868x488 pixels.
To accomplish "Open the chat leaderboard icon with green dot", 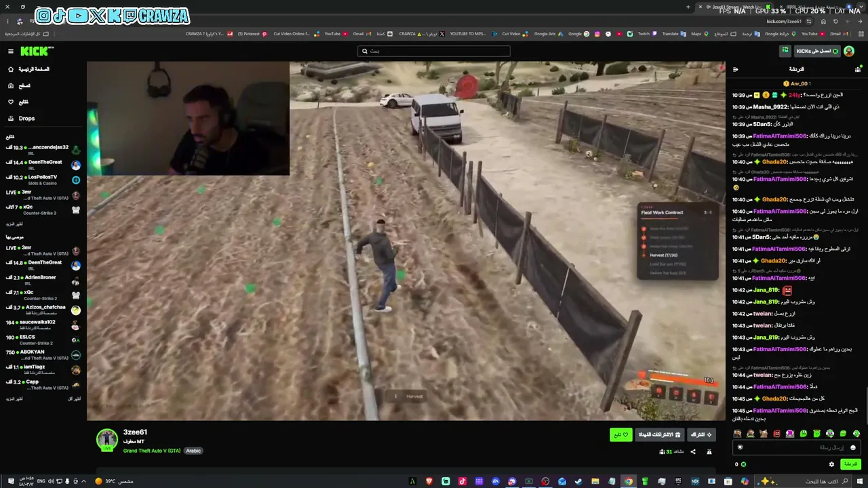I will [858, 69].
